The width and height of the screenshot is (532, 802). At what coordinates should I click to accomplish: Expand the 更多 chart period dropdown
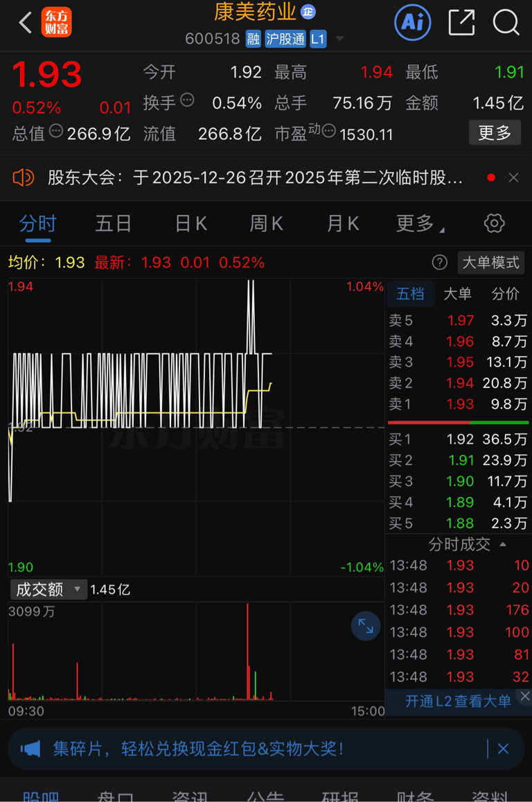tap(420, 224)
